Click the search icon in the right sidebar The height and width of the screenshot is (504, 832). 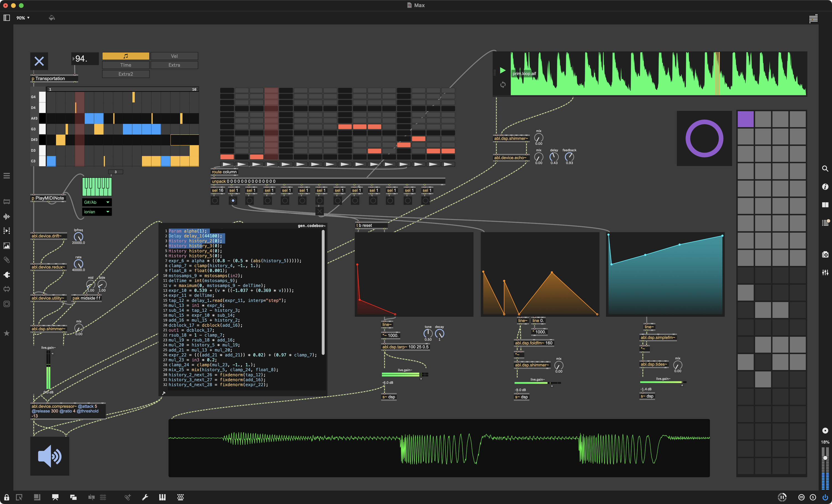(825, 168)
